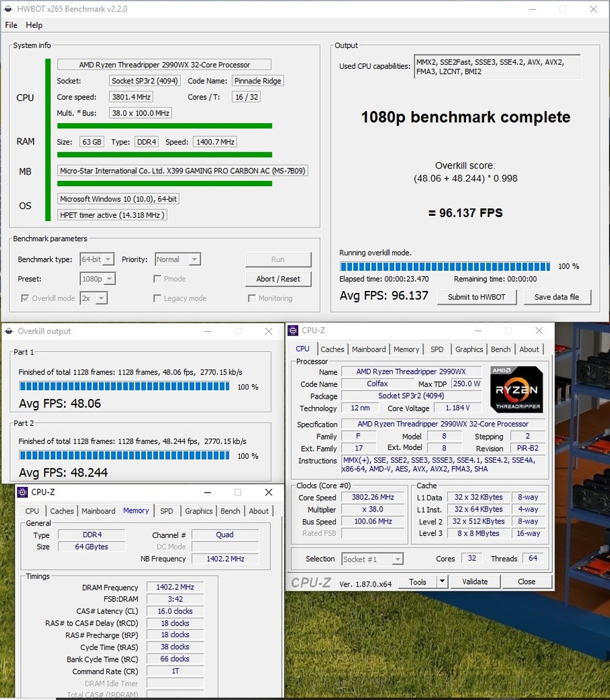Open the Preset 1080p dropdown
The width and height of the screenshot is (610, 700).
[x=98, y=279]
